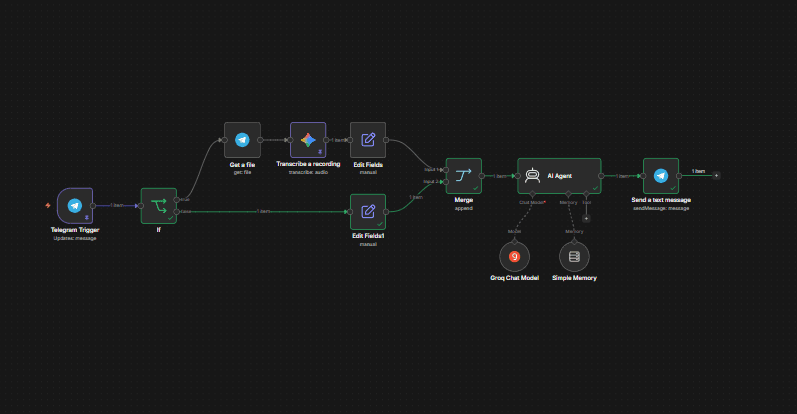
Task: Click the 'Send a text message' label
Action: pyautogui.click(x=661, y=200)
